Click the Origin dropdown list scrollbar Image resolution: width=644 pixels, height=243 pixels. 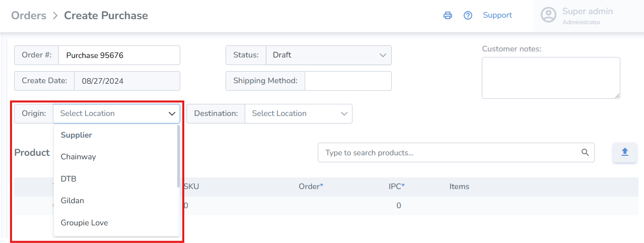[178, 156]
